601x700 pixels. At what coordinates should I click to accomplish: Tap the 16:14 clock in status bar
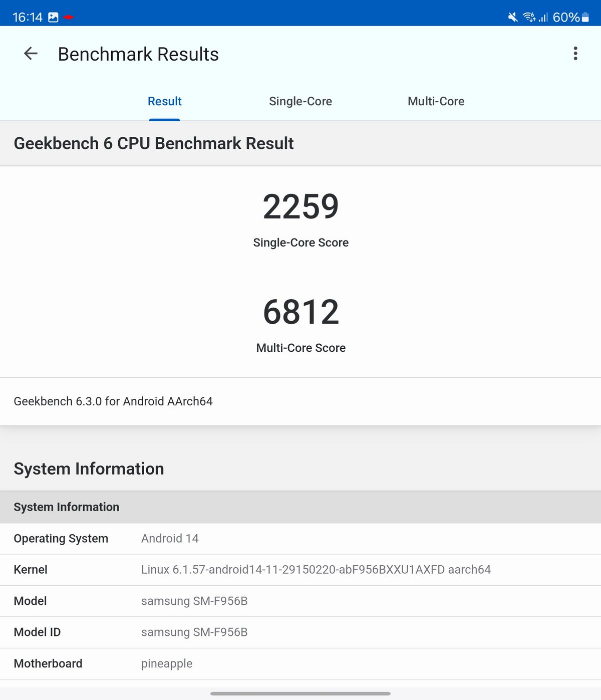tap(27, 18)
